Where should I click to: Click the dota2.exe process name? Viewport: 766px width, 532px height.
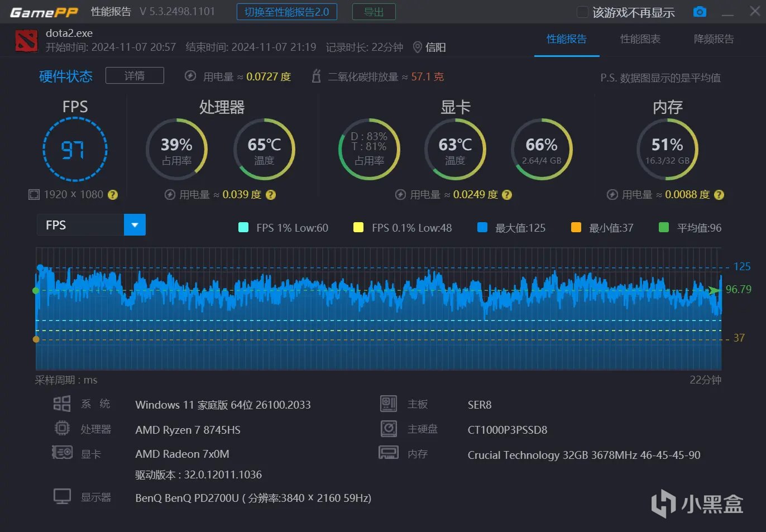click(x=69, y=33)
